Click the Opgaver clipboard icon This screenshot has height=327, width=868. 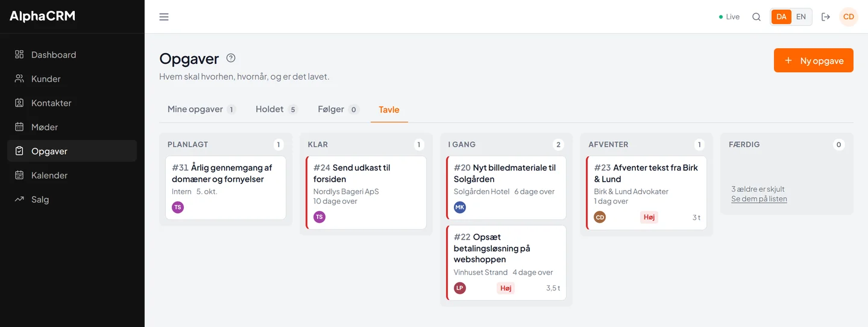(x=19, y=151)
